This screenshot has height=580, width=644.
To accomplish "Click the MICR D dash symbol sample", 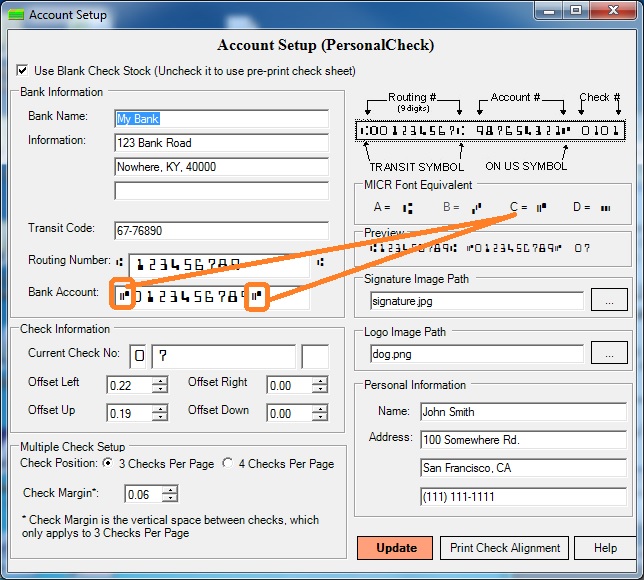I will 605,208.
